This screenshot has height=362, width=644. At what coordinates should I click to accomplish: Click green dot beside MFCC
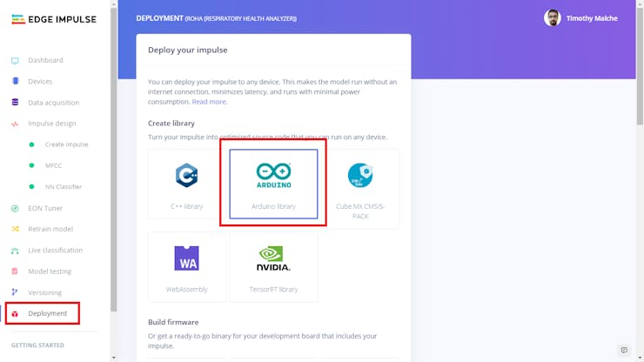[x=31, y=165]
